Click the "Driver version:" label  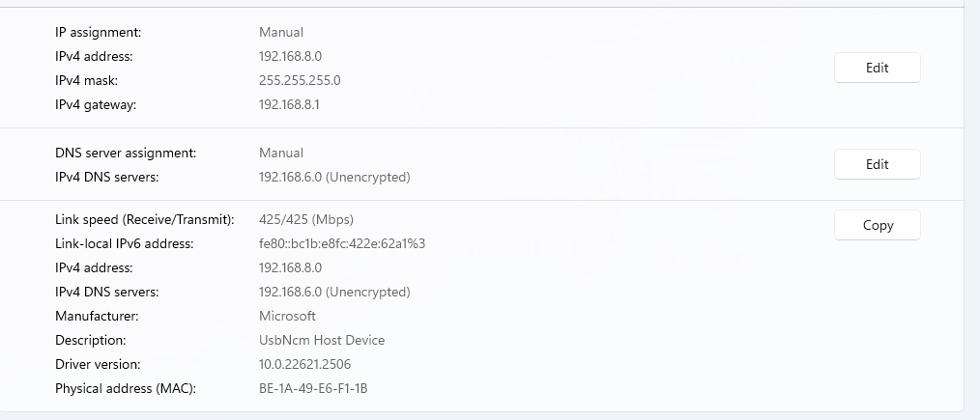(x=98, y=364)
